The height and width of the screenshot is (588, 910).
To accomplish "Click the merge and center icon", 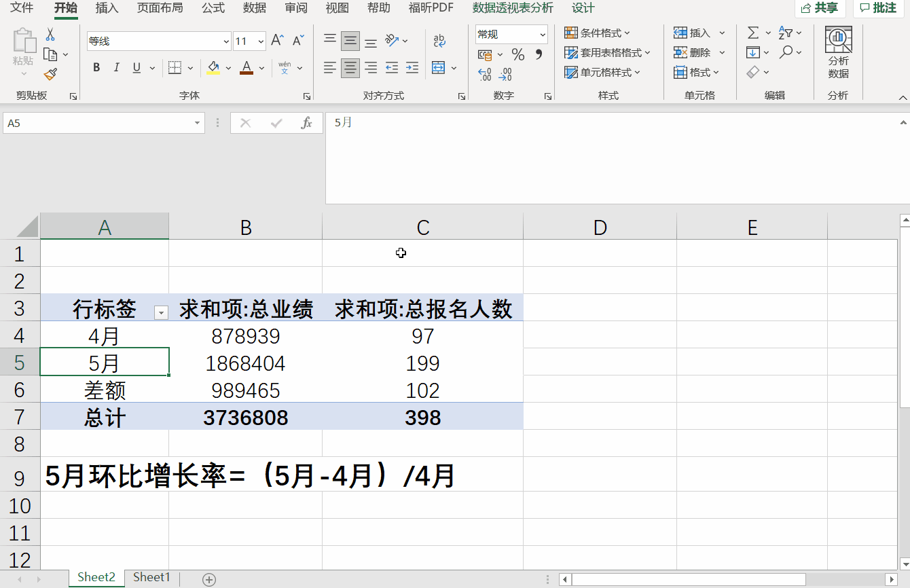I will pos(438,68).
